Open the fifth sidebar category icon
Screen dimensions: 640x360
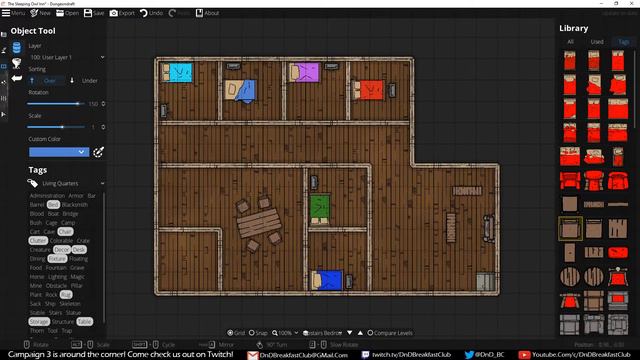(x=4, y=98)
